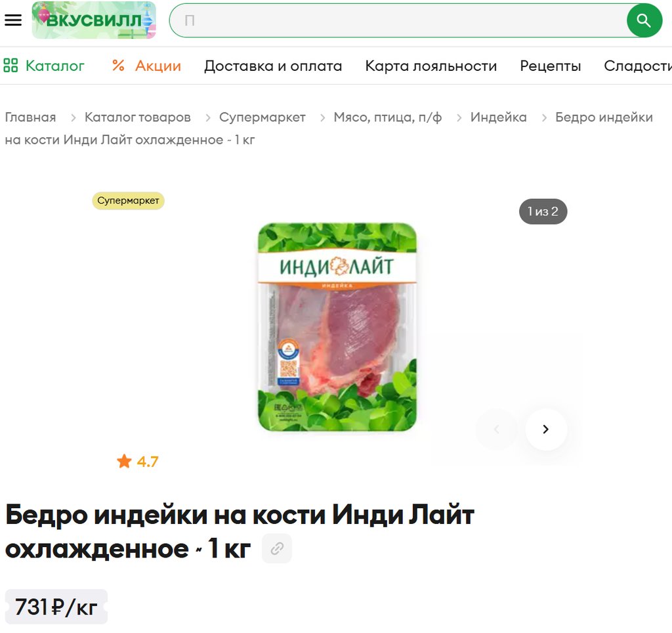Open Карта лояльности page
The image size is (672, 633).
pyautogui.click(x=430, y=66)
